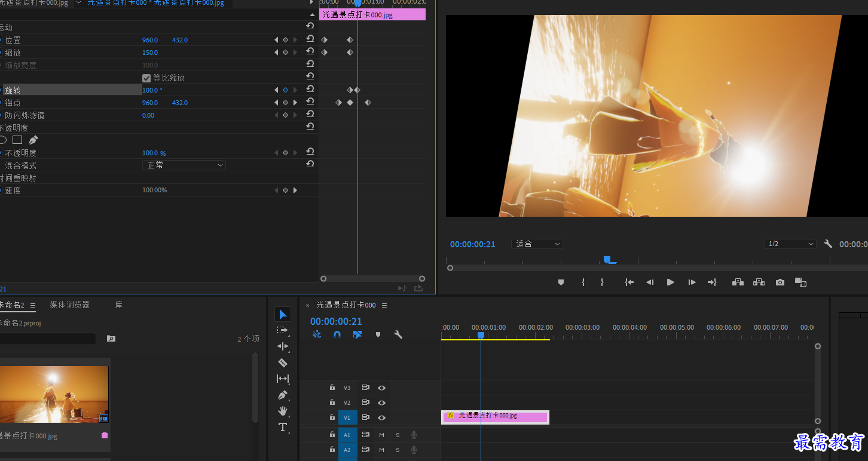Click the pink label swatch of 光遇景点打卡000.jpg
This screenshot has width=868, height=461.
point(105,435)
